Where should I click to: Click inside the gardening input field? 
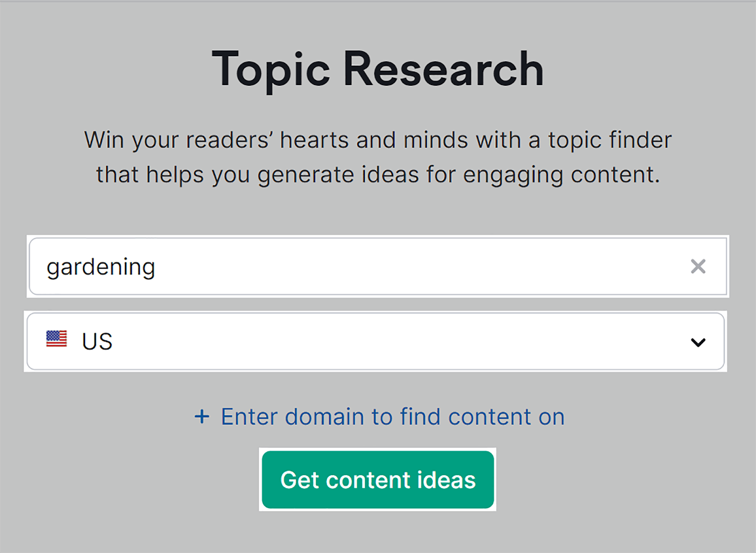pyautogui.click(x=331, y=266)
